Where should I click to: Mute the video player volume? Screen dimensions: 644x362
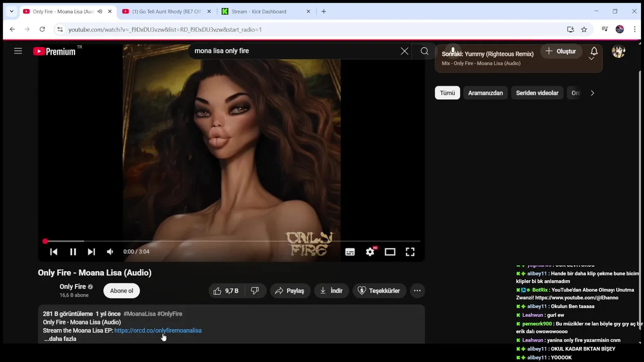click(110, 252)
